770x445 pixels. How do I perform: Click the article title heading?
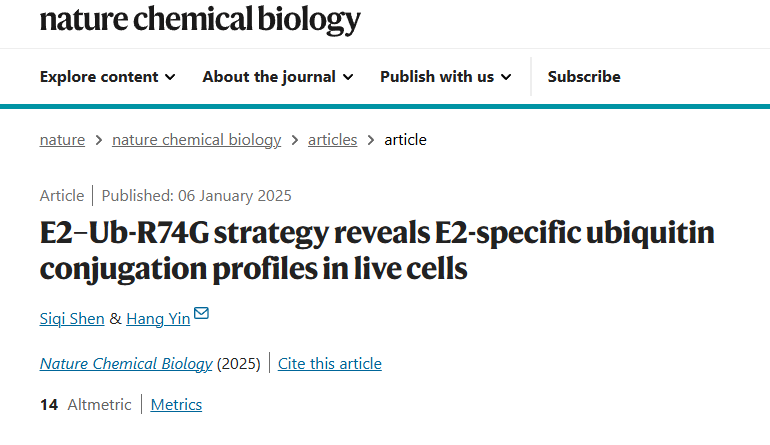(377, 250)
